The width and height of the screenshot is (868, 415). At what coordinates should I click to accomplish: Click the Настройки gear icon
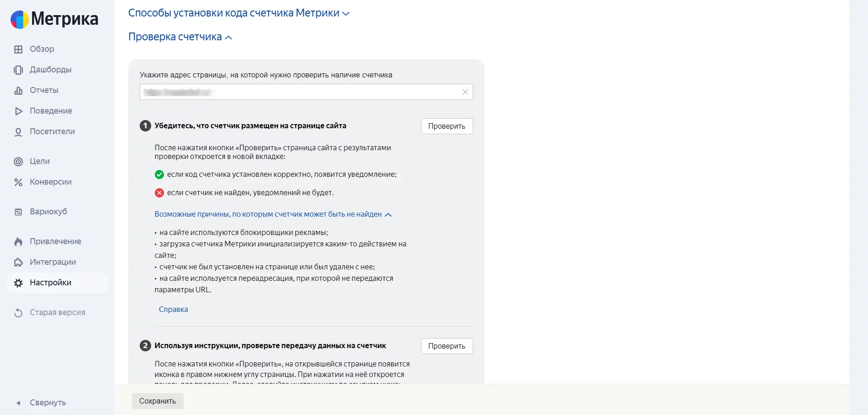tap(18, 283)
